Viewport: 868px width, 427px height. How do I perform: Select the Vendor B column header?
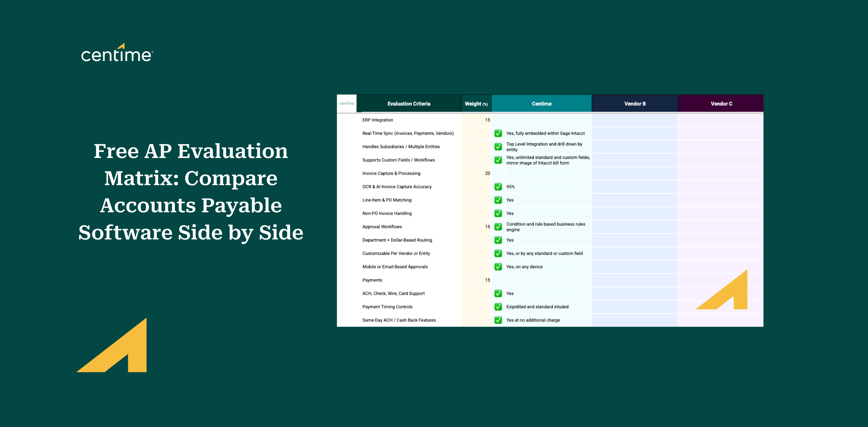pyautogui.click(x=635, y=103)
